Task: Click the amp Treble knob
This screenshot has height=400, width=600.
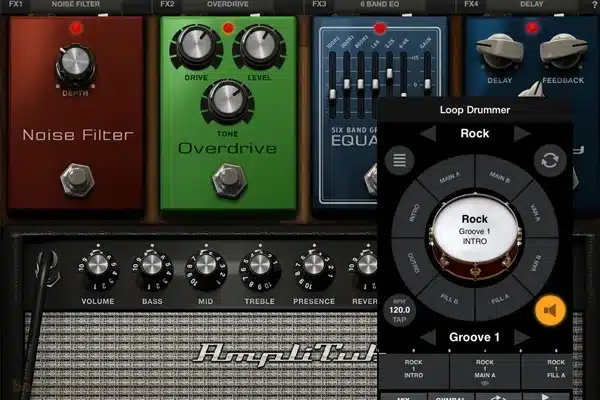Action: coord(259,265)
